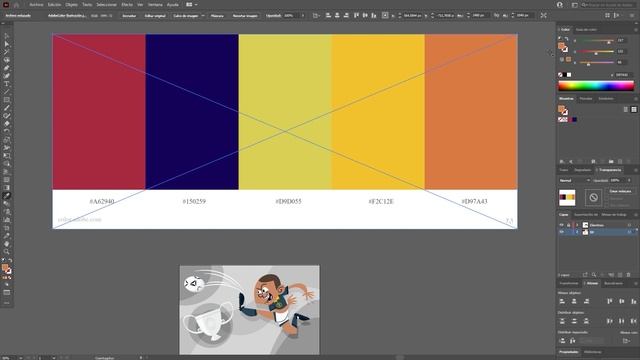640x360 pixels.
Task: Switch to the Degradado tab
Action: [x=582, y=170]
